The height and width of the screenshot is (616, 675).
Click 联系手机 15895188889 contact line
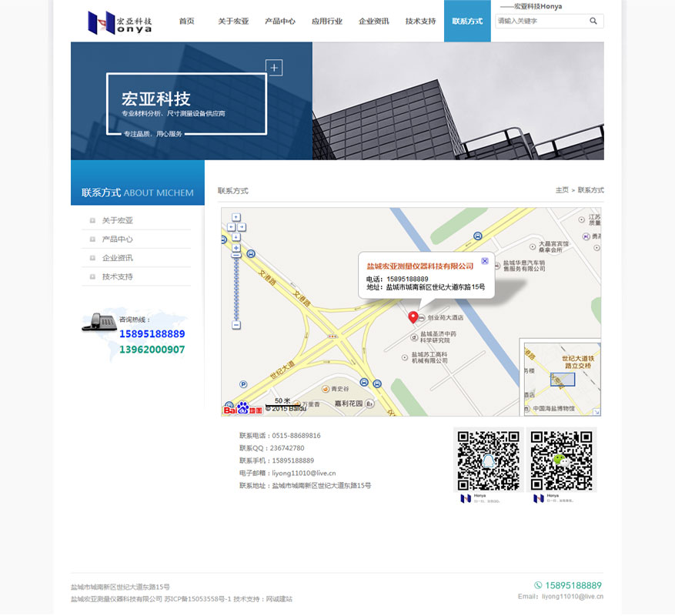[x=276, y=460]
